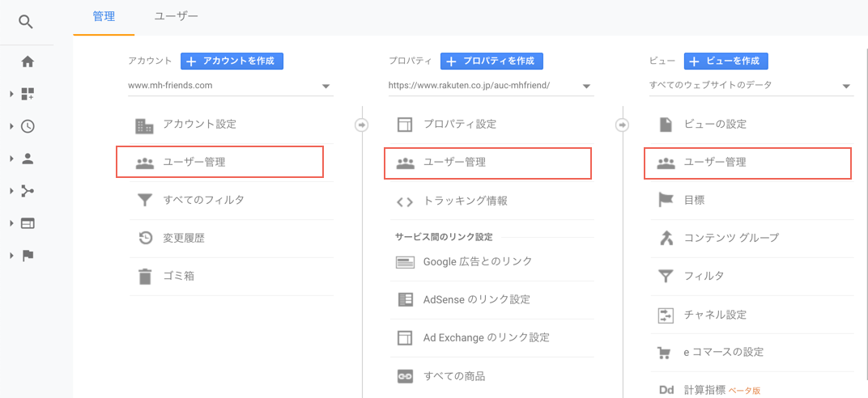Screen dimensions: 868x398
Task: Open トラッキング情報 in property column
Action: point(492,201)
